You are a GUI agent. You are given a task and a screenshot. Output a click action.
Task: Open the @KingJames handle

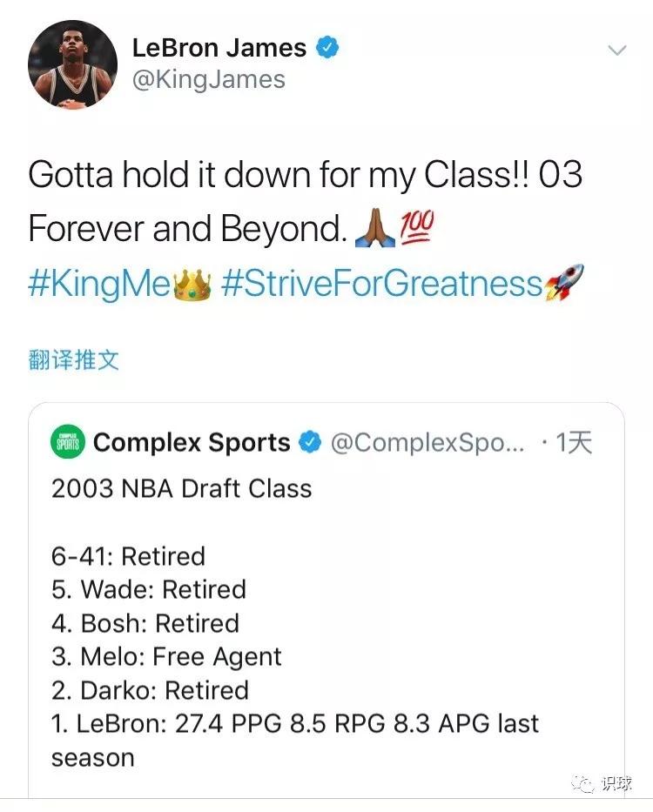tap(208, 80)
